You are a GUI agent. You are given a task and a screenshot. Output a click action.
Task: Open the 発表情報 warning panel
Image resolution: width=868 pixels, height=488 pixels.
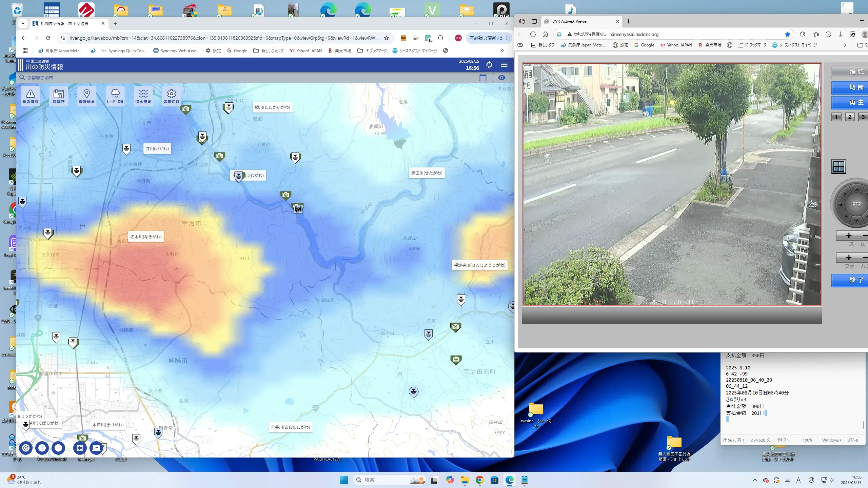coord(30,96)
